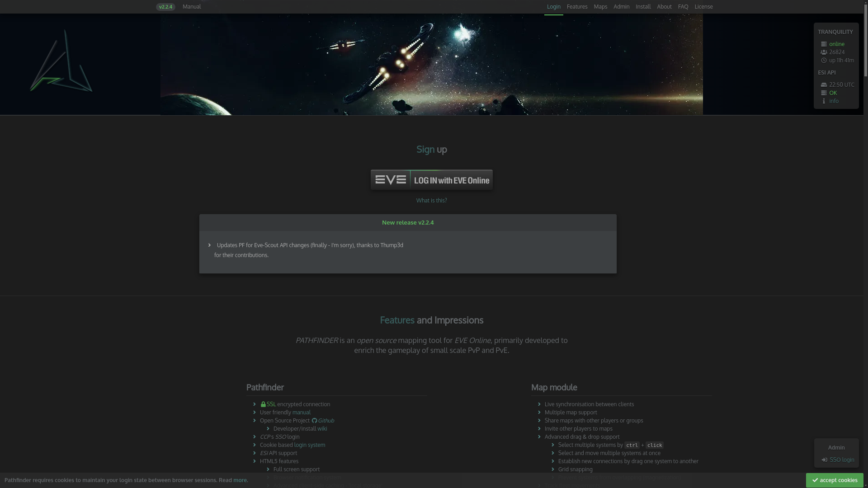Click the server uptime clock icon
The image size is (868, 488).
pyautogui.click(x=824, y=61)
